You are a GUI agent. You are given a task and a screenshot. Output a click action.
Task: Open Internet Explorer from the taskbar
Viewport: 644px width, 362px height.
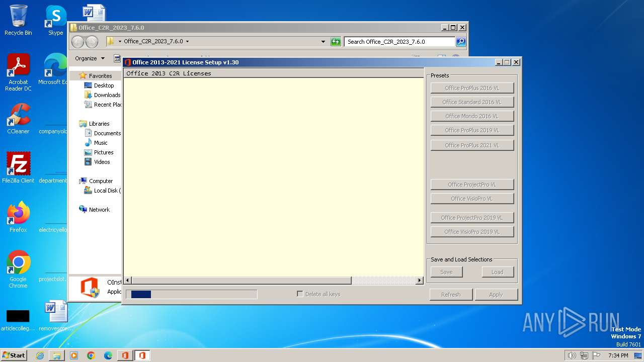40,355
